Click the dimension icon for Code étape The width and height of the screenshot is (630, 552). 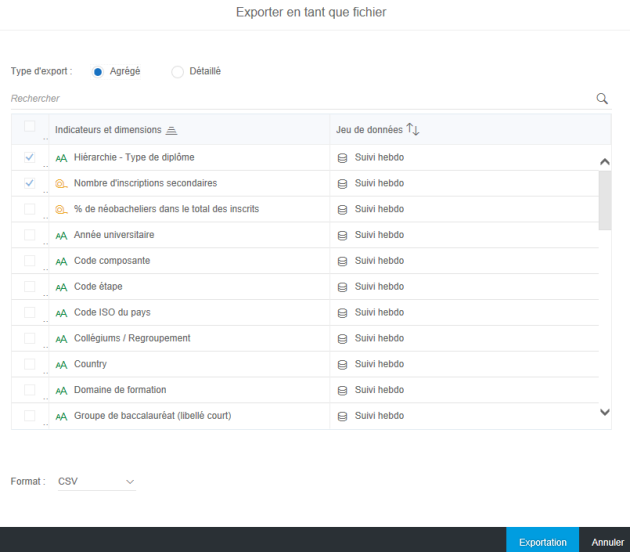click(x=61, y=287)
